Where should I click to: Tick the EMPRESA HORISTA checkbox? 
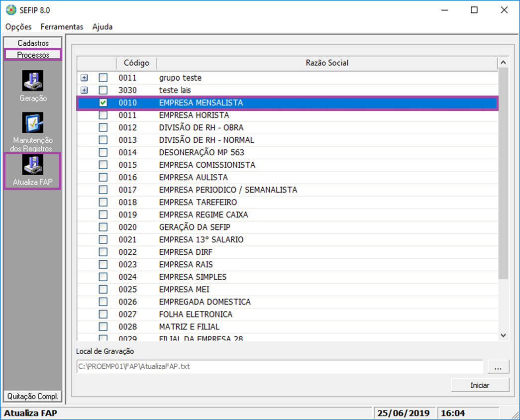tap(103, 115)
